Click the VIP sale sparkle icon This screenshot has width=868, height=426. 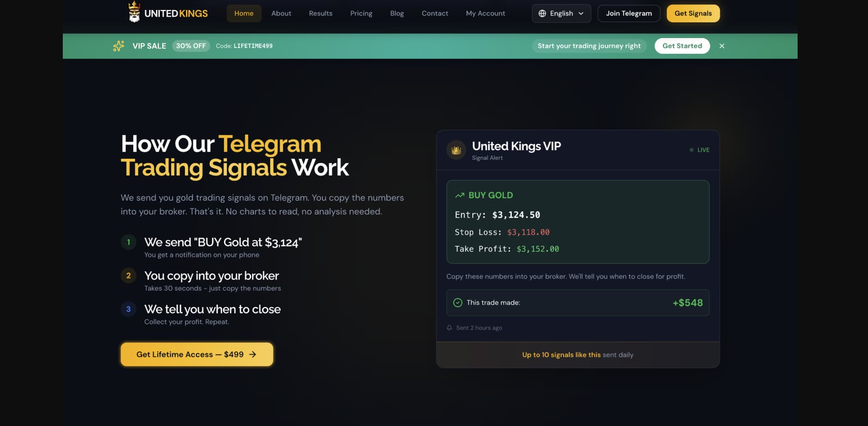pyautogui.click(x=118, y=46)
